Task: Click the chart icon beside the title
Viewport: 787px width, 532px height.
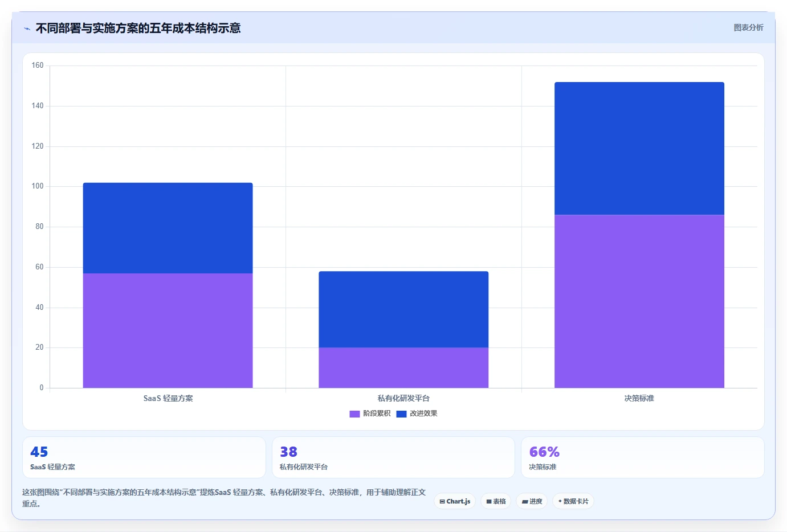Action: click(27, 28)
